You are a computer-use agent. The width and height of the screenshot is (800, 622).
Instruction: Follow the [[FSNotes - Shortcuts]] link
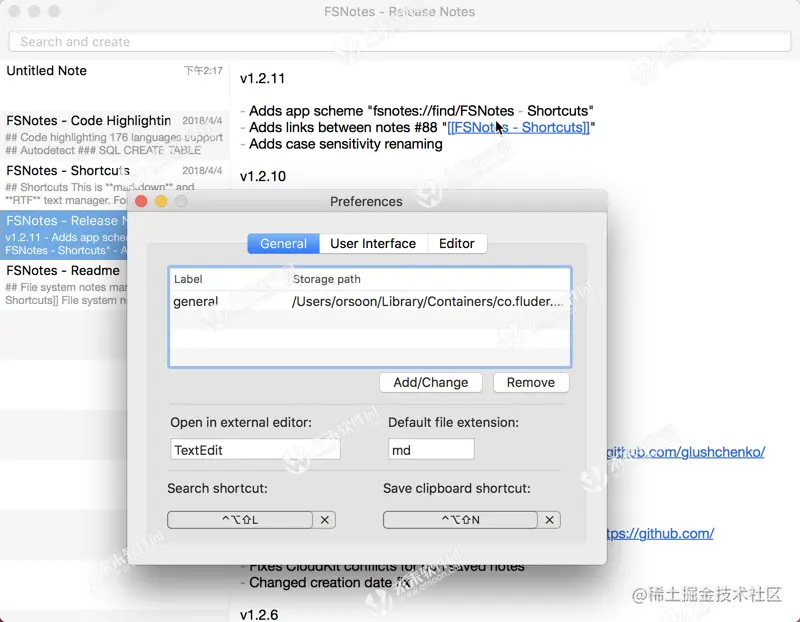[x=518, y=127]
